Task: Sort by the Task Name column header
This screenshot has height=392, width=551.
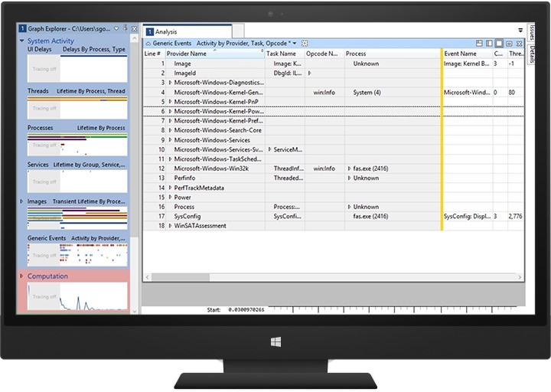Action: click(x=285, y=54)
